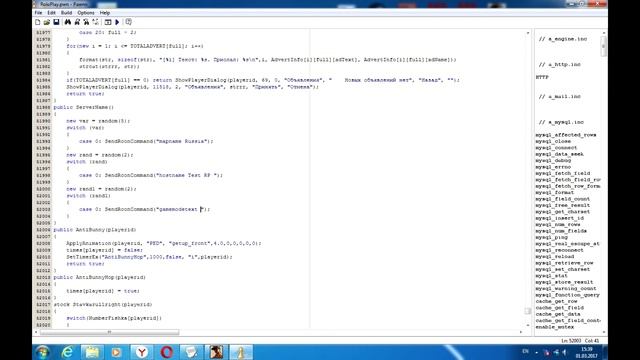Open Opera browser from the taskbar
The height and width of the screenshot is (360, 640).
[x=167, y=352]
